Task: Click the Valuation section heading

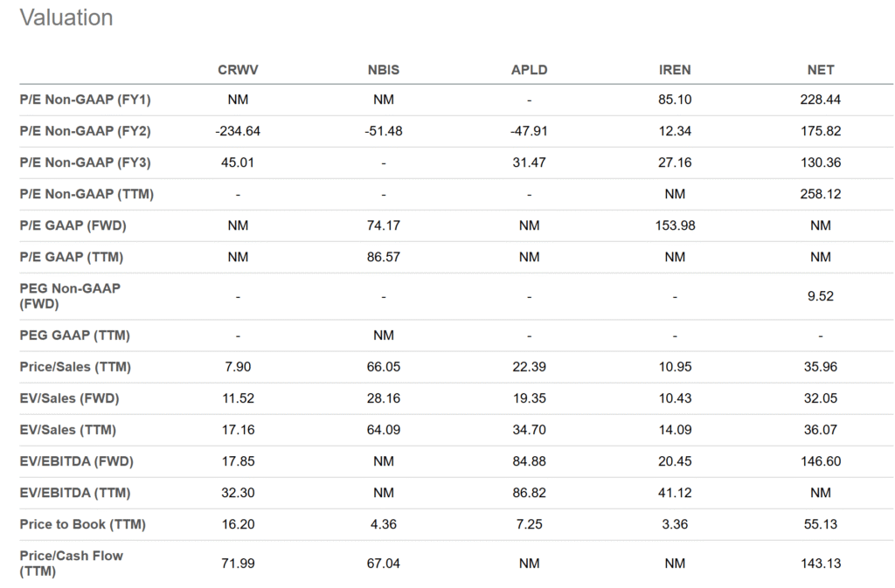Action: (x=66, y=17)
